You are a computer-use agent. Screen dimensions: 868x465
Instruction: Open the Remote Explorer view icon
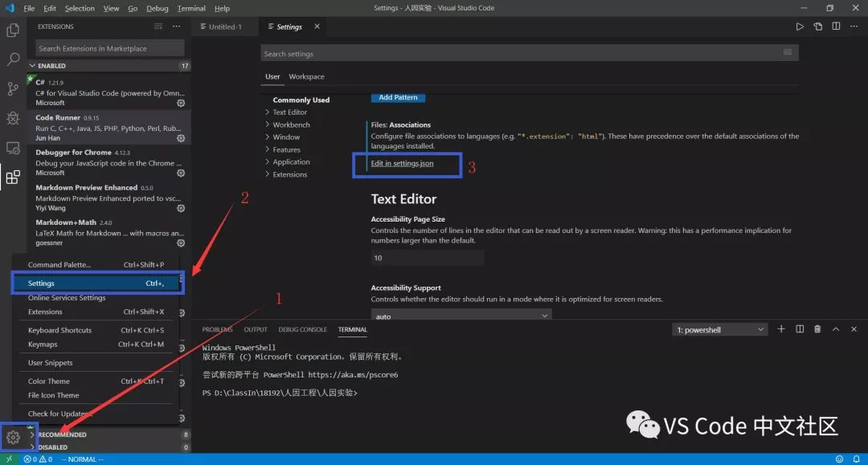13,148
